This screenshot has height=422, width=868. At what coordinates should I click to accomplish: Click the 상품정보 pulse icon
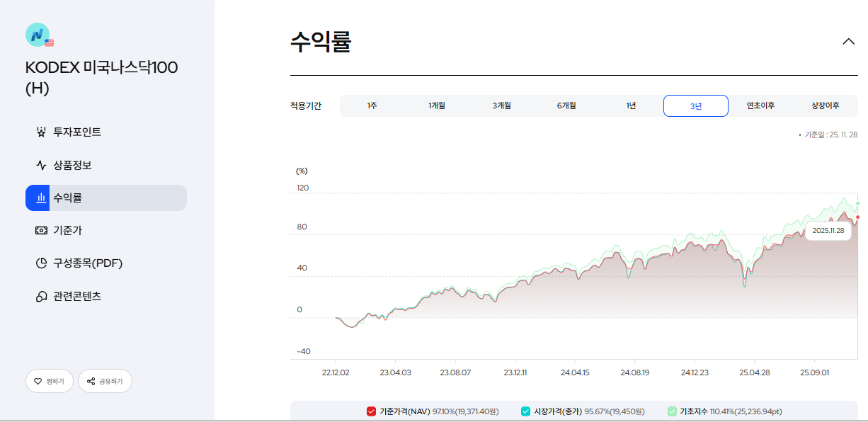(41, 165)
